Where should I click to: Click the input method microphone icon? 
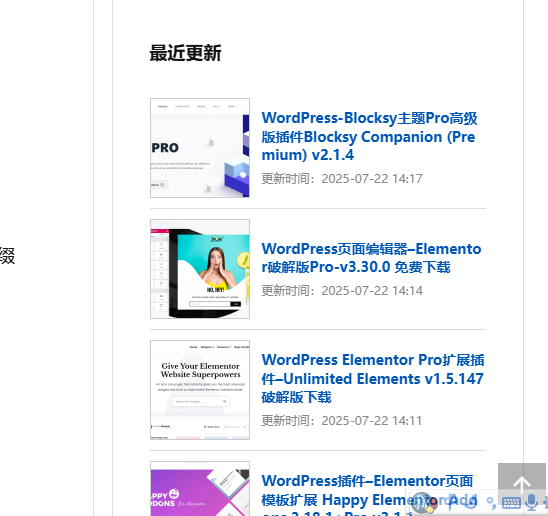(531, 502)
